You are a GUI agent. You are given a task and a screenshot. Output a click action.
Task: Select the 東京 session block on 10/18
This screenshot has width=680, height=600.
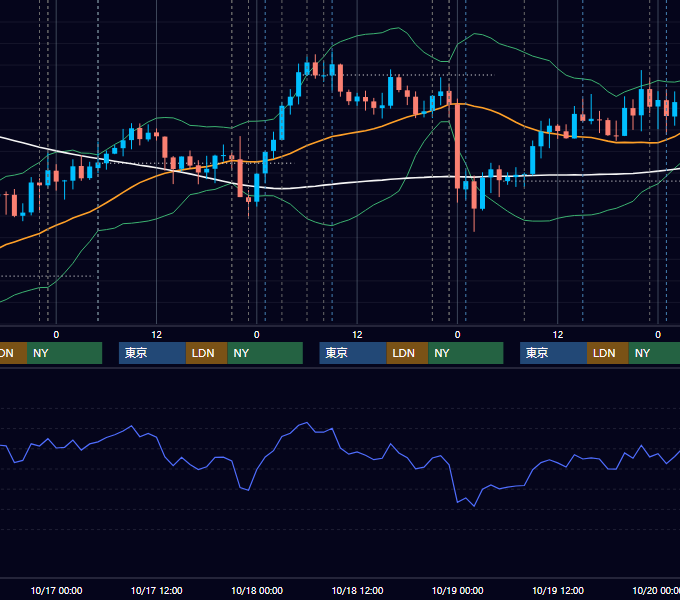(353, 353)
